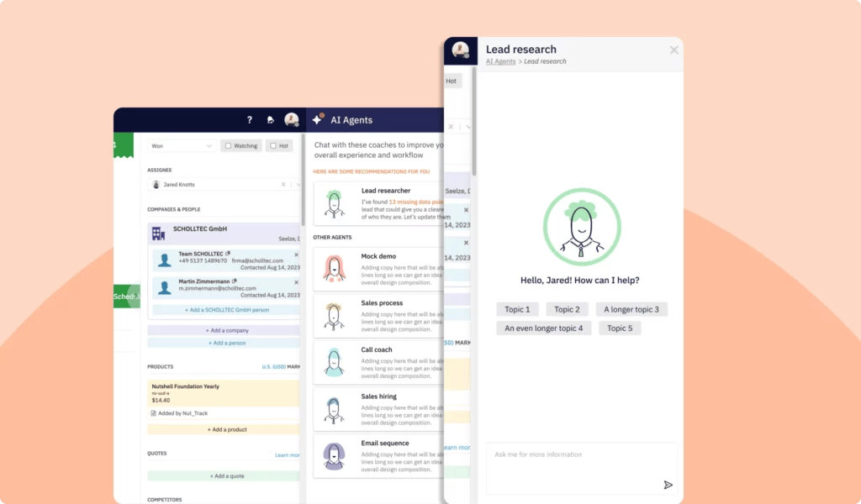Open the AI Agents sparkle icon
The image size is (861, 504).
click(x=318, y=119)
